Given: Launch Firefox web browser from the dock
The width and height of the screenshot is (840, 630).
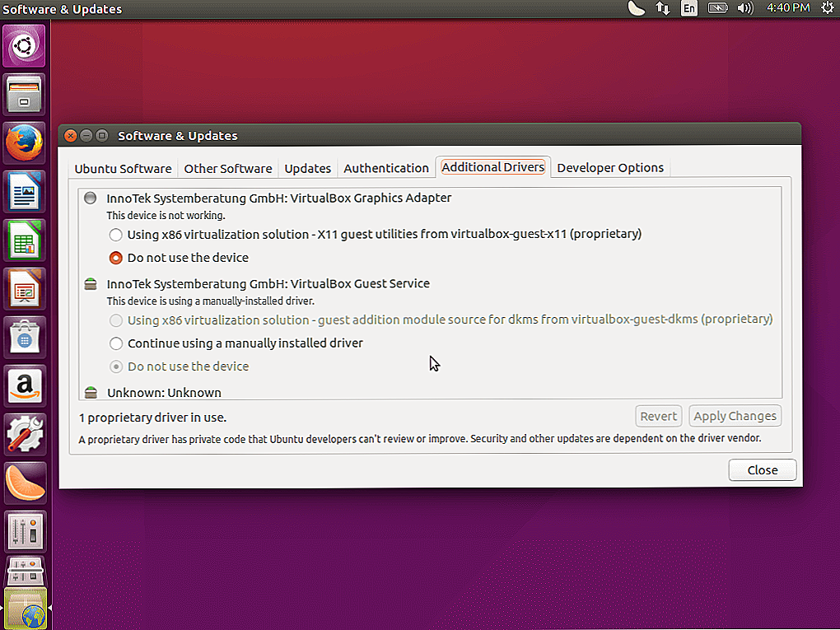Looking at the screenshot, I should [x=24, y=143].
